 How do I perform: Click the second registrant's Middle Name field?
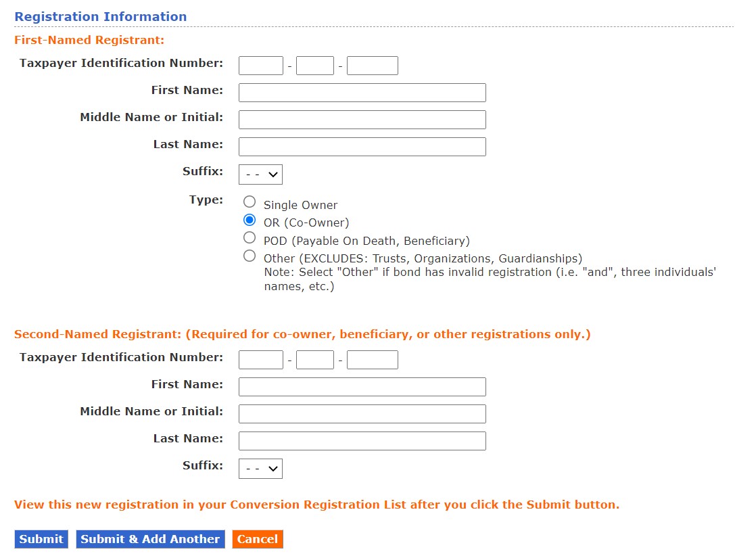(362, 413)
